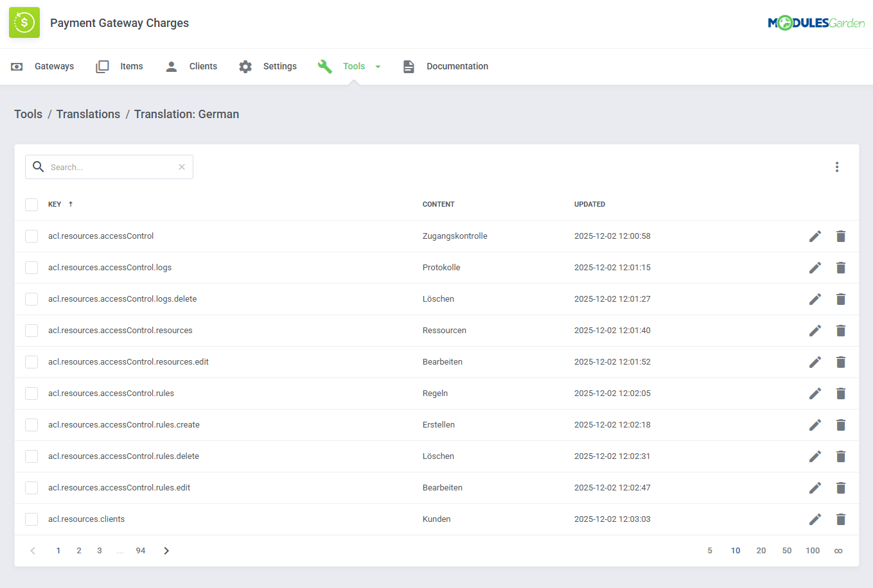This screenshot has width=873, height=588.
Task: Check the select-all checkbox in table header
Action: pos(31,204)
